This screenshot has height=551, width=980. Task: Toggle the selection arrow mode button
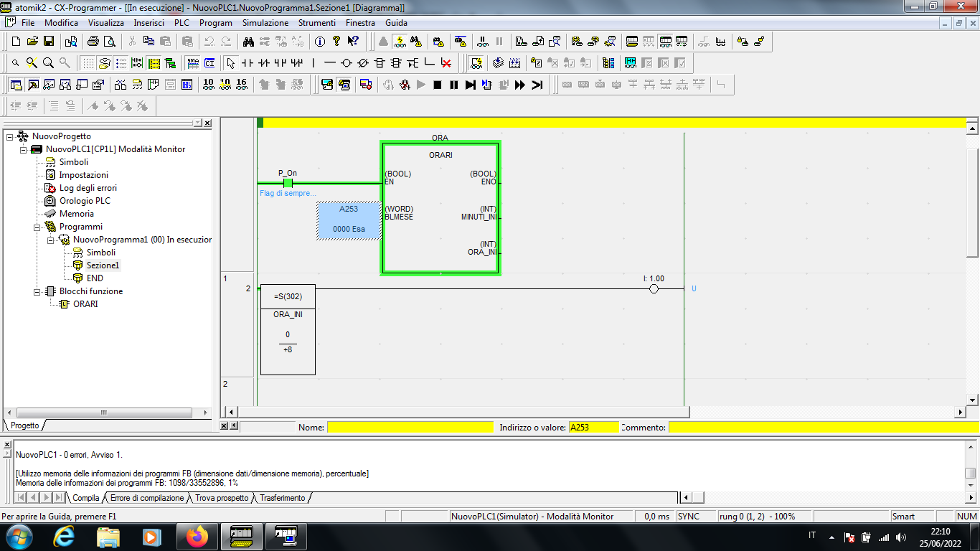pyautogui.click(x=230, y=63)
